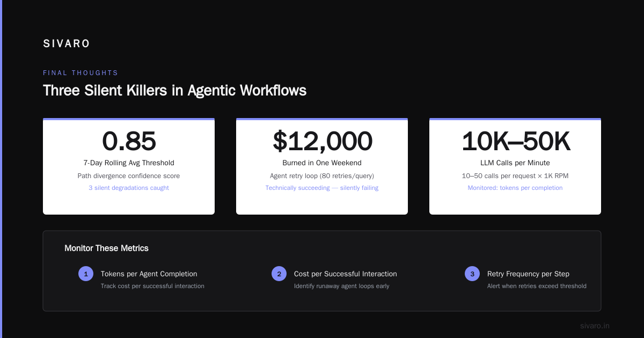Click the number 1 circle badge
The height and width of the screenshot is (338, 644).
click(86, 274)
